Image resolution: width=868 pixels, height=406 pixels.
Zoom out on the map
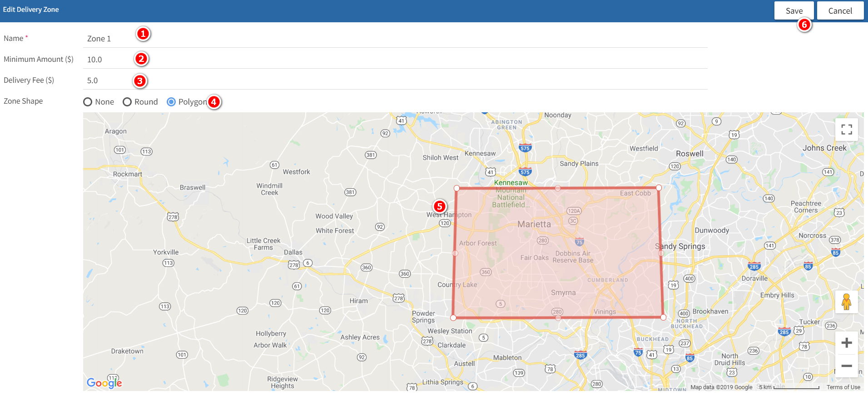[x=847, y=366]
